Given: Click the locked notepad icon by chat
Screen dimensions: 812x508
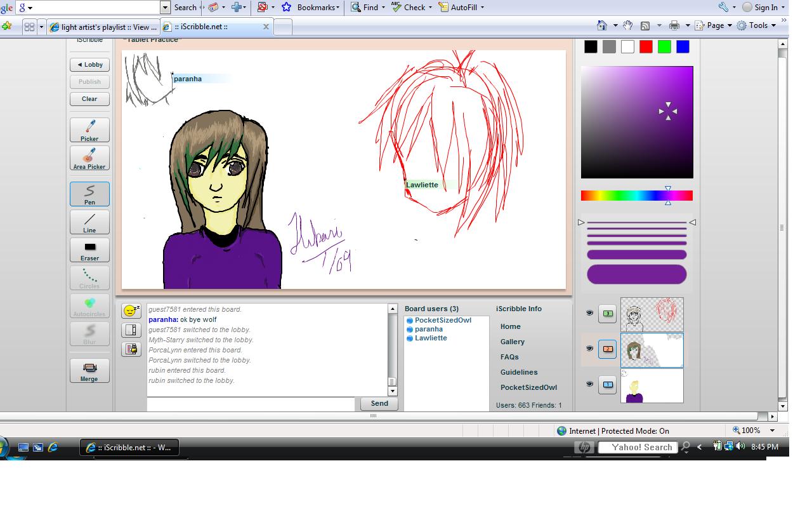Looking at the screenshot, I should [x=131, y=349].
